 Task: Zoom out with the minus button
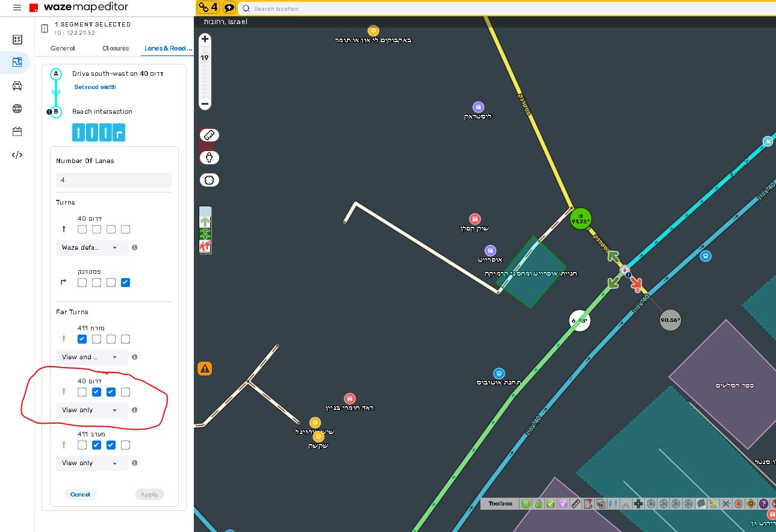tap(205, 104)
